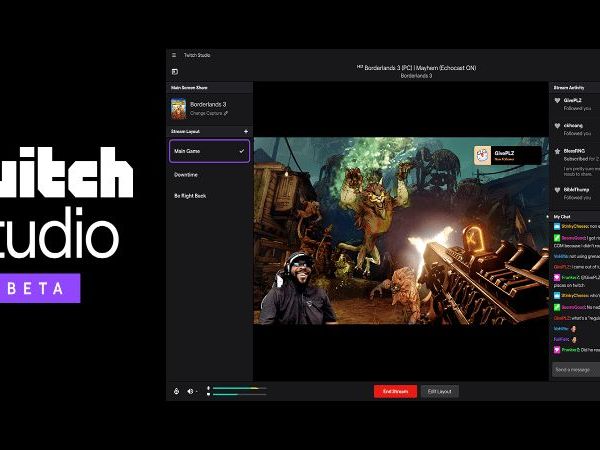The height and width of the screenshot is (450, 600).
Task: Click the heart icon next to BibleThump activity
Action: [557, 190]
